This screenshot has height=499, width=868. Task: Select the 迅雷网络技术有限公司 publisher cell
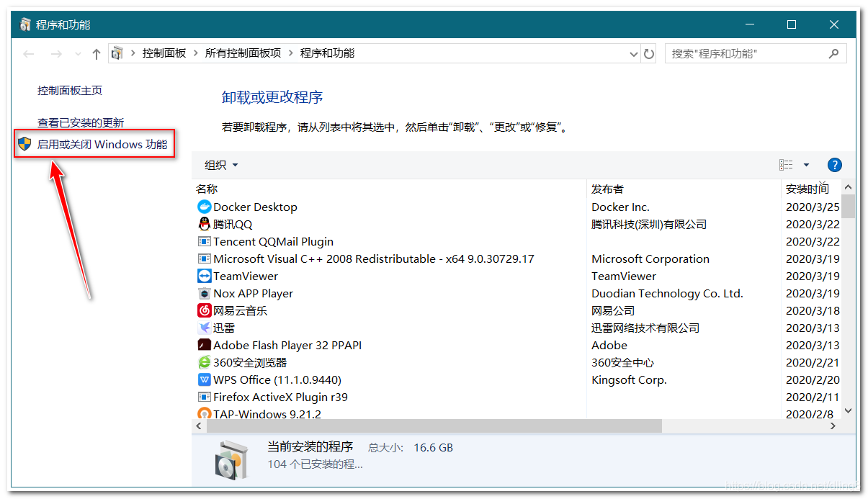click(645, 328)
